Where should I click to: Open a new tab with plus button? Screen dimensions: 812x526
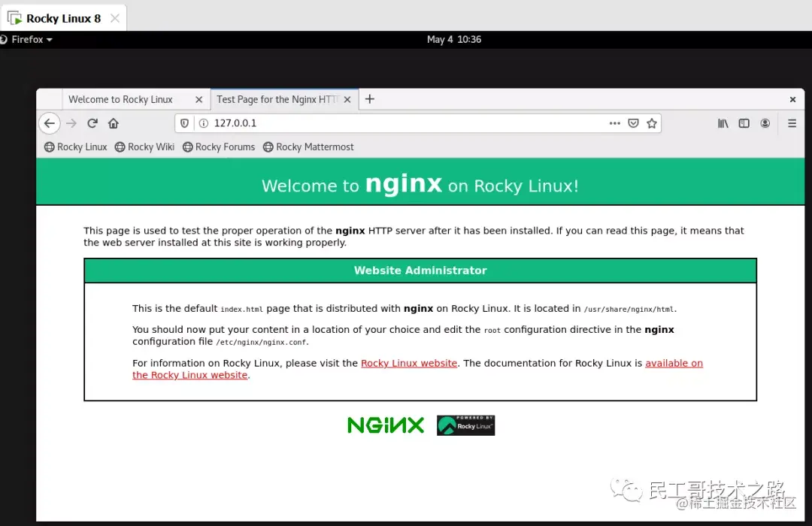tap(369, 99)
